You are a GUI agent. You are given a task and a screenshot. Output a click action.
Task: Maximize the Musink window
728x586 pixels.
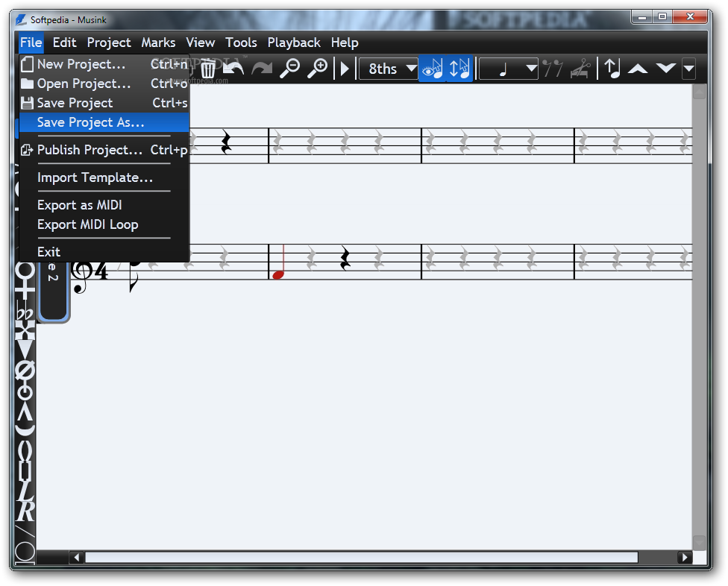tap(662, 16)
